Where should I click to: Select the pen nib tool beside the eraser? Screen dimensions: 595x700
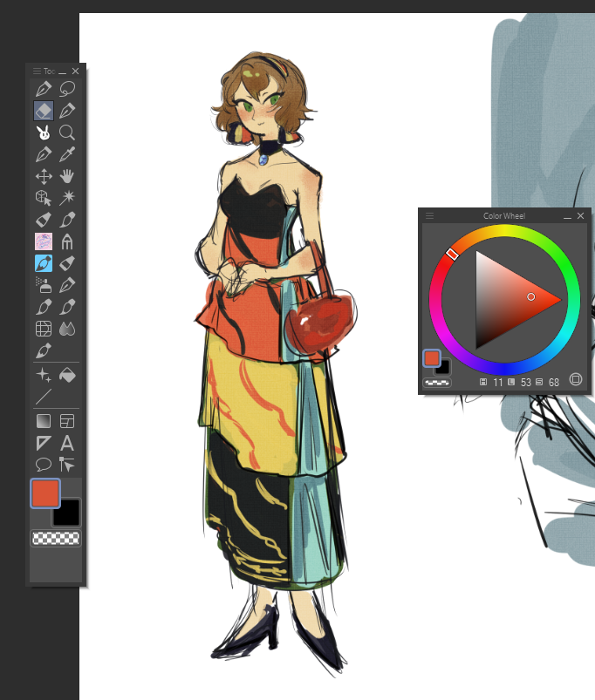click(67, 111)
